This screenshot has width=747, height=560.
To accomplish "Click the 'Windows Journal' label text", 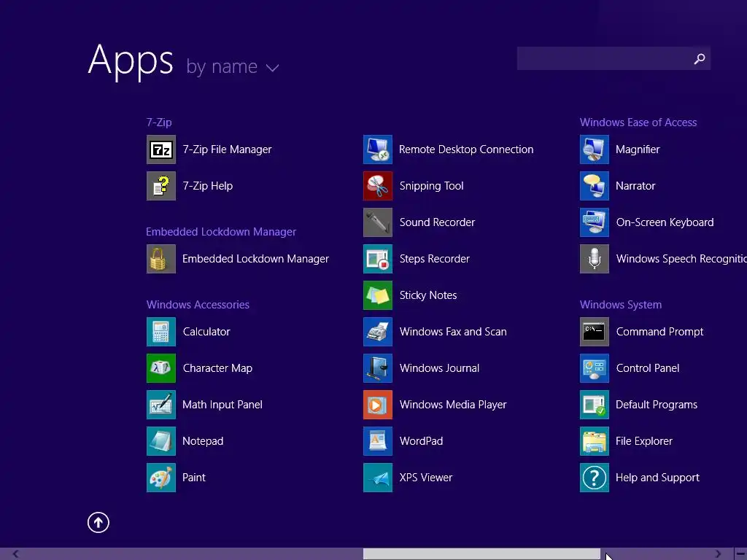I will pyautogui.click(x=439, y=368).
